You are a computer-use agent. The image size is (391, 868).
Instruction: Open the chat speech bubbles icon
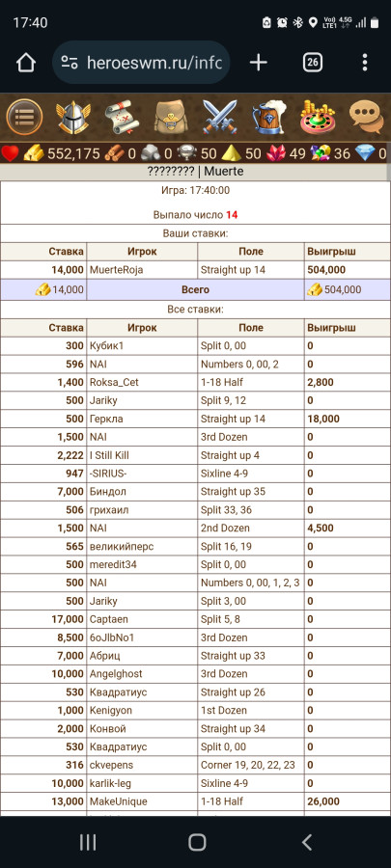click(367, 117)
